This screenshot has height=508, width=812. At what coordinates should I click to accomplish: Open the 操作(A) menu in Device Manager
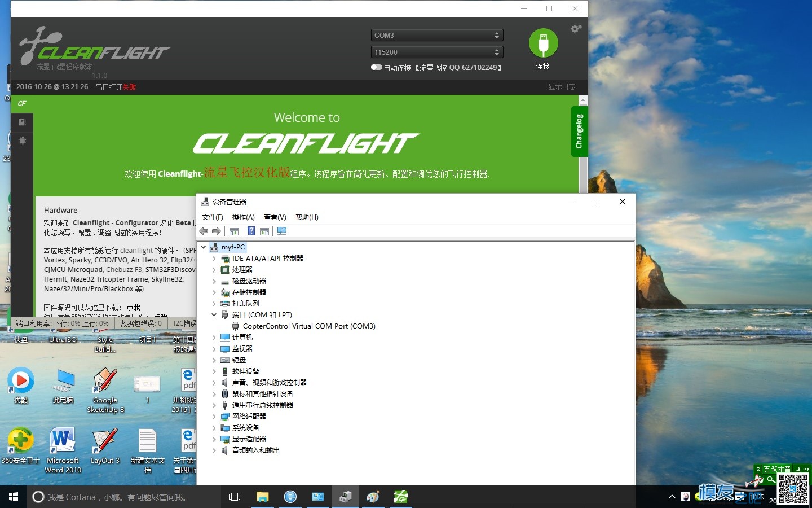[x=243, y=217]
